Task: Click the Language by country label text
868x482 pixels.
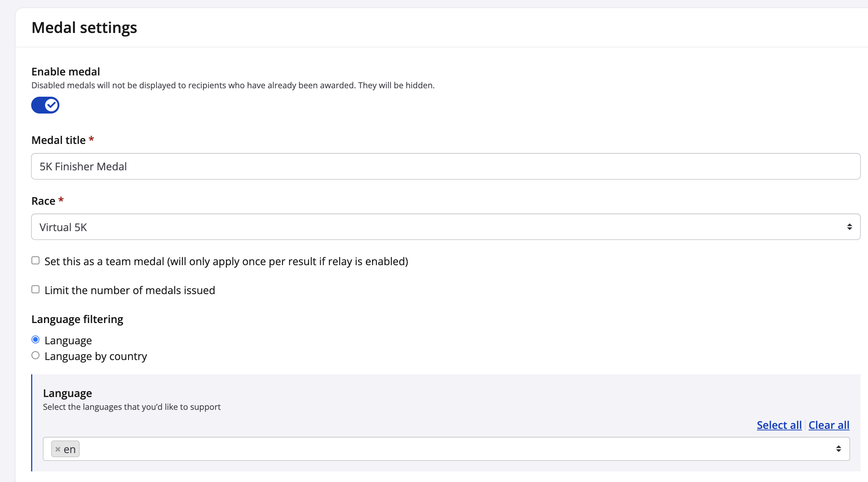Action: click(96, 356)
